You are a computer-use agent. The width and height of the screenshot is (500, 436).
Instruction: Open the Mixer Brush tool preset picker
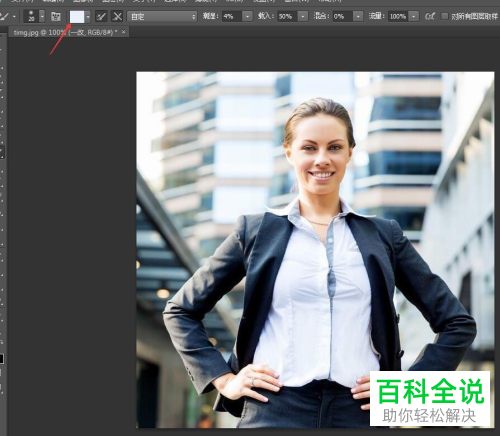point(4,16)
